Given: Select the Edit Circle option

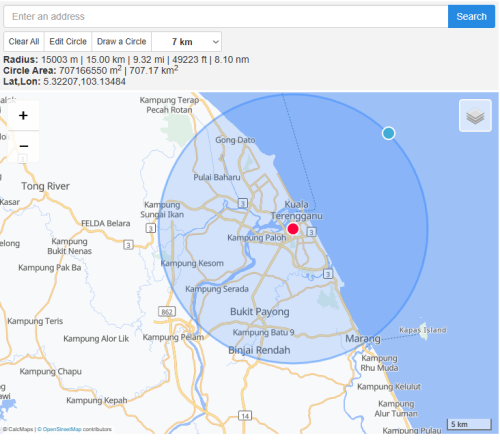Looking at the screenshot, I should click(68, 42).
